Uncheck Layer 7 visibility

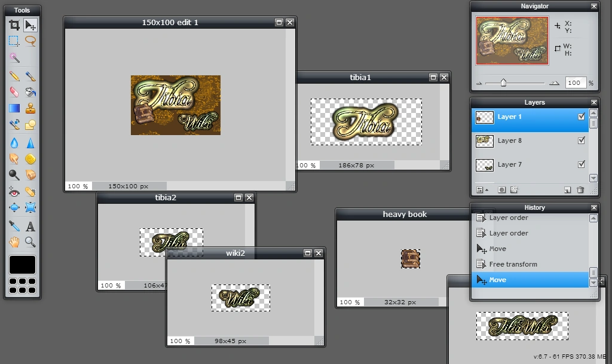pos(581,164)
